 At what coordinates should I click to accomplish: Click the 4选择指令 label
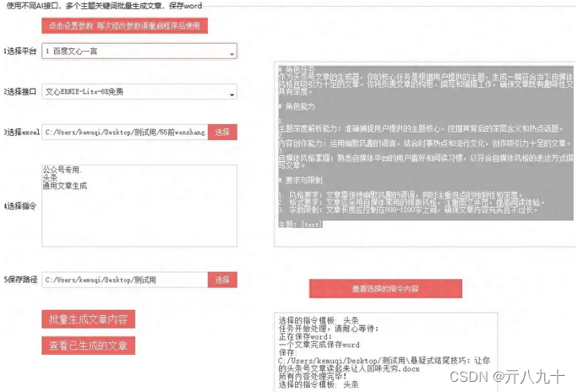click(20, 206)
